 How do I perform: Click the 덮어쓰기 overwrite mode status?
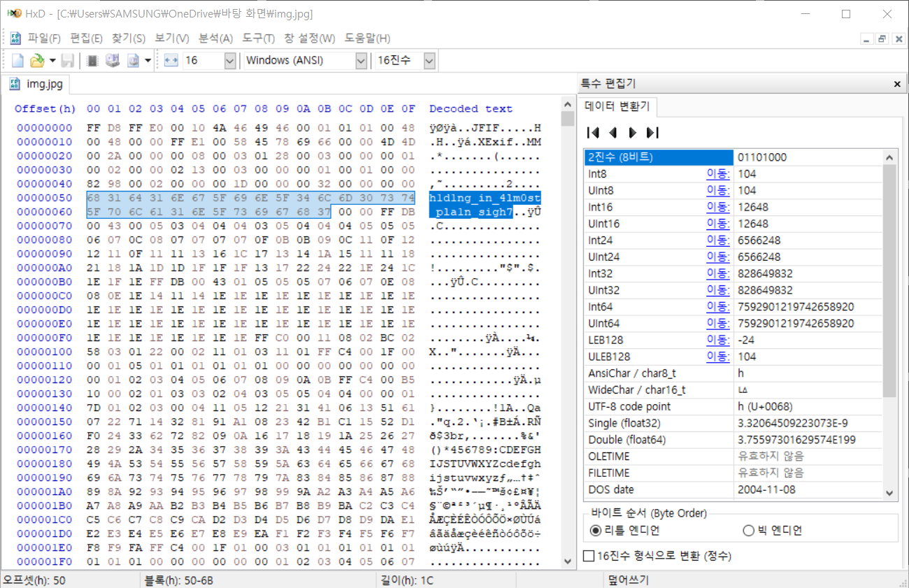coord(629,580)
